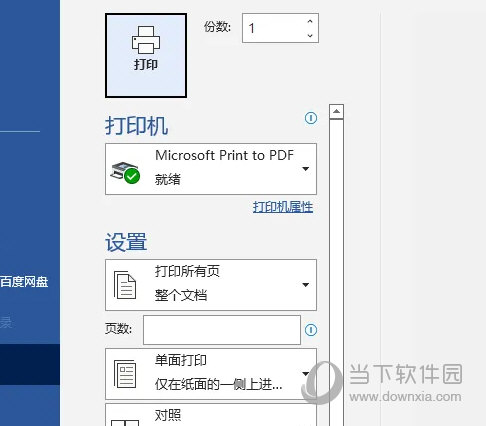486x426 pixels.
Task: Expand the 单面打印 one-sided printing dropdown
Action: pos(211,374)
